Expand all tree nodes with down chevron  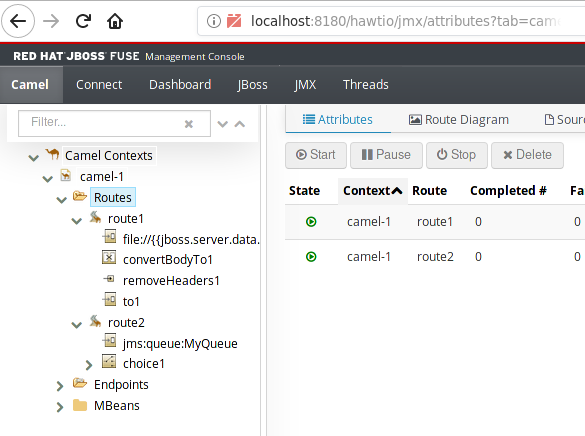[222, 124]
